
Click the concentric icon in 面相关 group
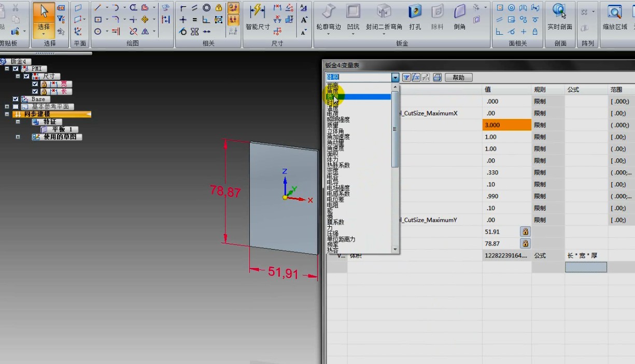click(511, 7)
